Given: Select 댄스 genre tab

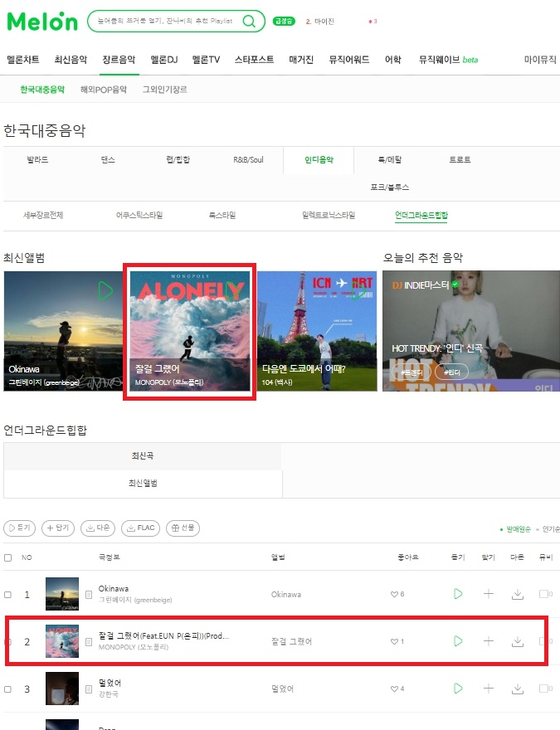Looking at the screenshot, I should tap(108, 159).
